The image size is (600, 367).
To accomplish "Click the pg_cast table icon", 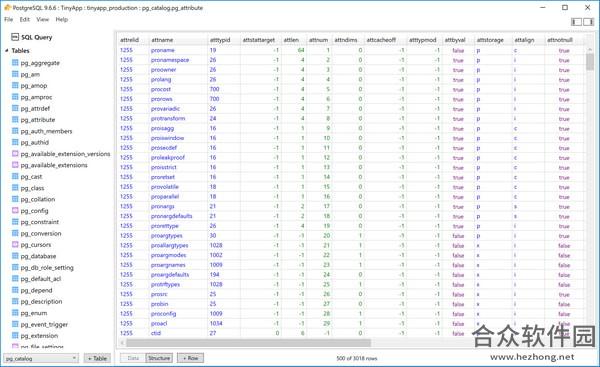I will click(x=15, y=176).
